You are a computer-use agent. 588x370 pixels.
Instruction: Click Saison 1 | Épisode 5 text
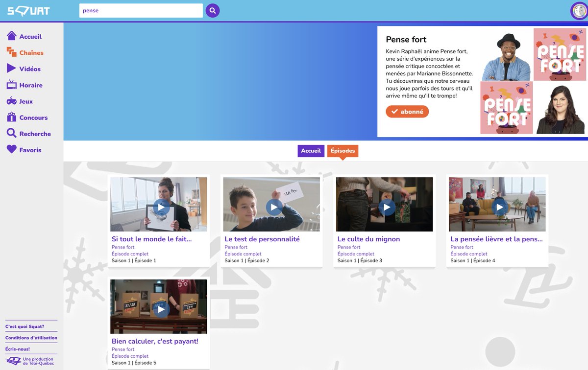(134, 363)
